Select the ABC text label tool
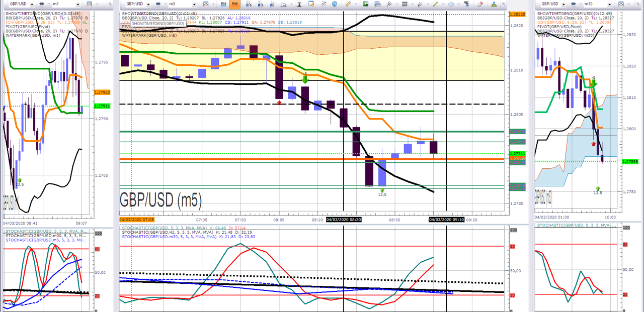This screenshot has width=644, height=312. click(x=466, y=4)
